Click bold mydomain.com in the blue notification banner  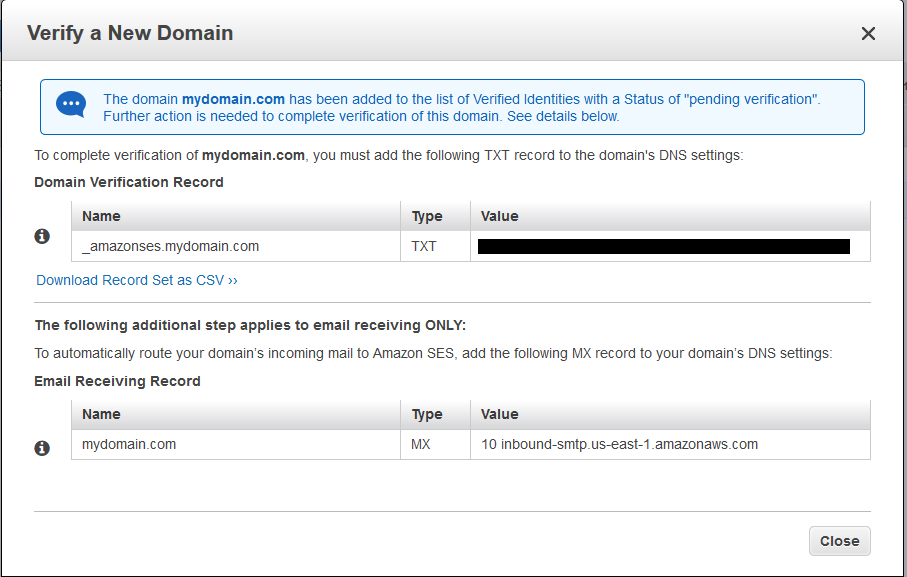pyautogui.click(x=233, y=99)
